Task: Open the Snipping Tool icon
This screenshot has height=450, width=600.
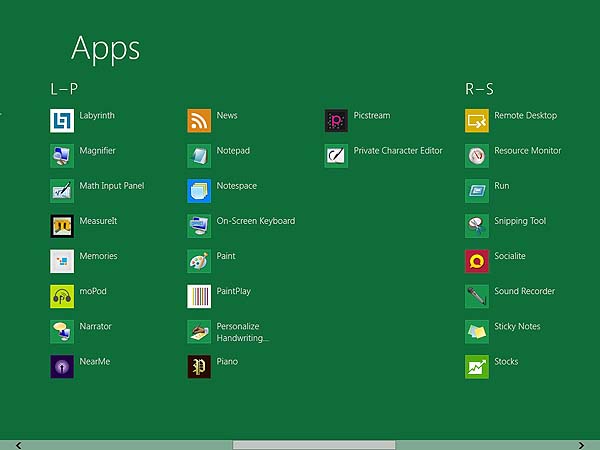Action: (x=477, y=226)
